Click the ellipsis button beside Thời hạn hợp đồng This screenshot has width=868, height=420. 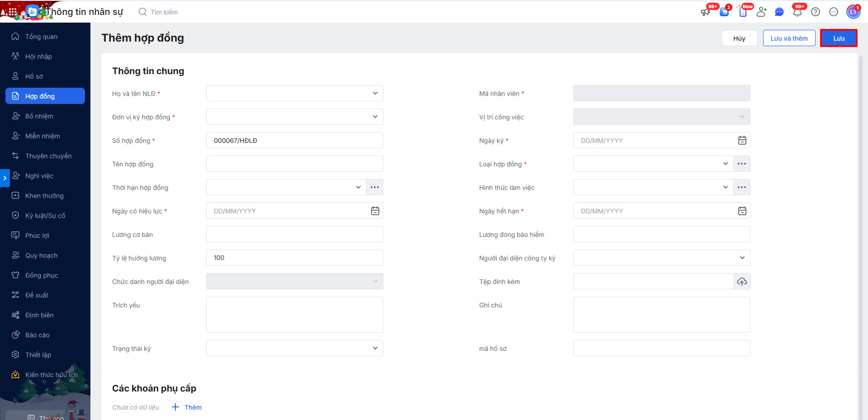click(x=375, y=187)
